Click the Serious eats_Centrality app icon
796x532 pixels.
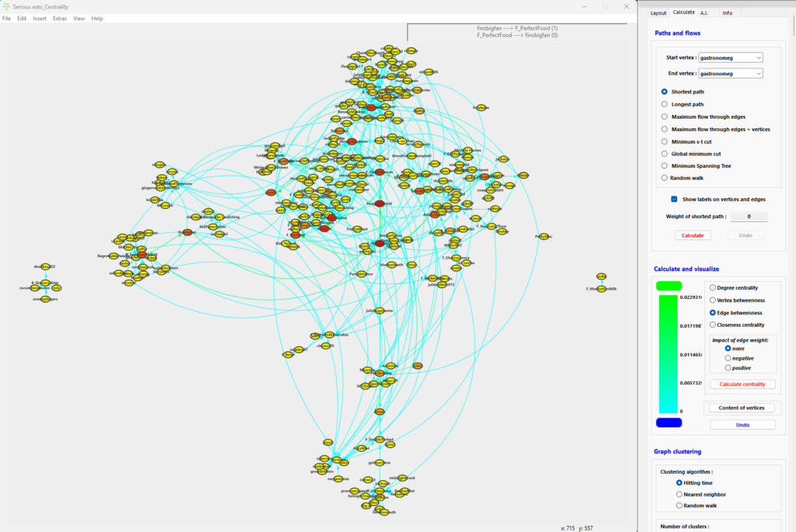[6, 6]
